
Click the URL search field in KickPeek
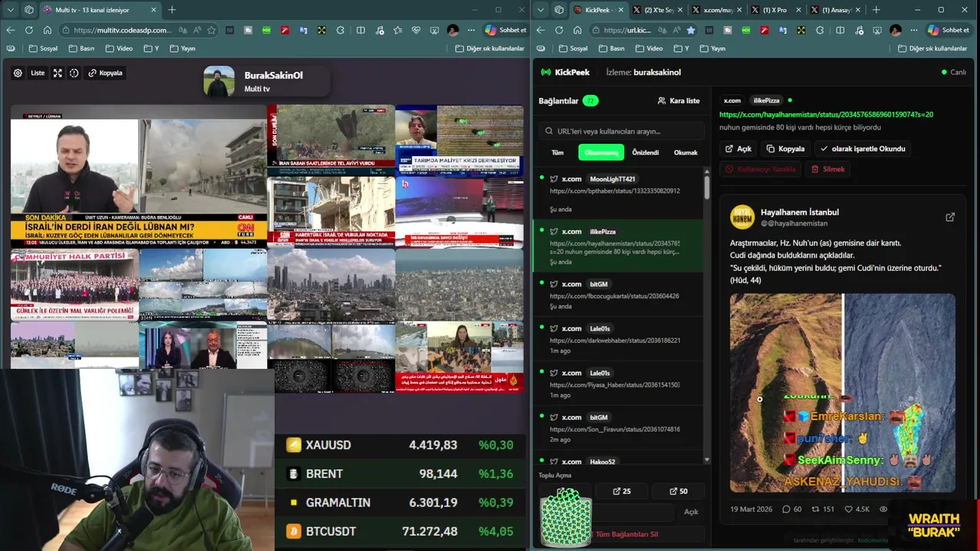coord(620,131)
